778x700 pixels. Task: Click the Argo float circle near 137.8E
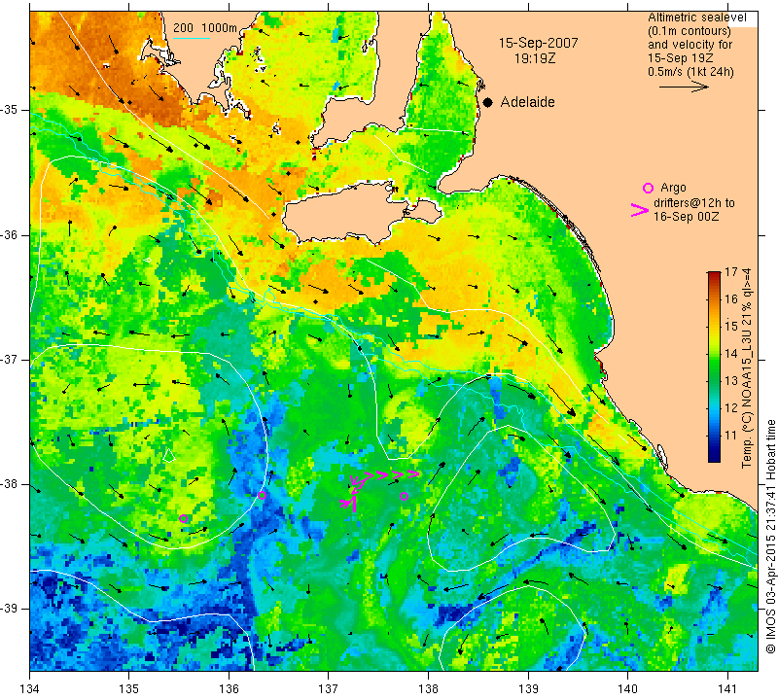(x=404, y=496)
